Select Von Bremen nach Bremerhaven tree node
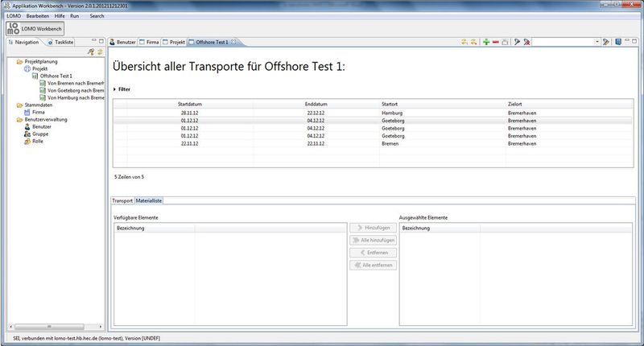Viewport: 644px width, 346px height. tap(75, 84)
